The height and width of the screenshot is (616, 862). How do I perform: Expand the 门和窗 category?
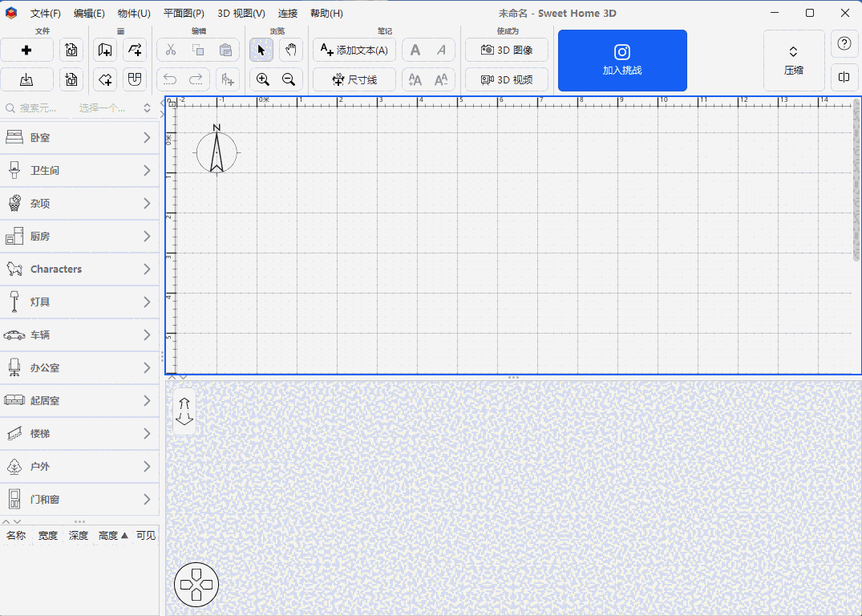click(79, 500)
